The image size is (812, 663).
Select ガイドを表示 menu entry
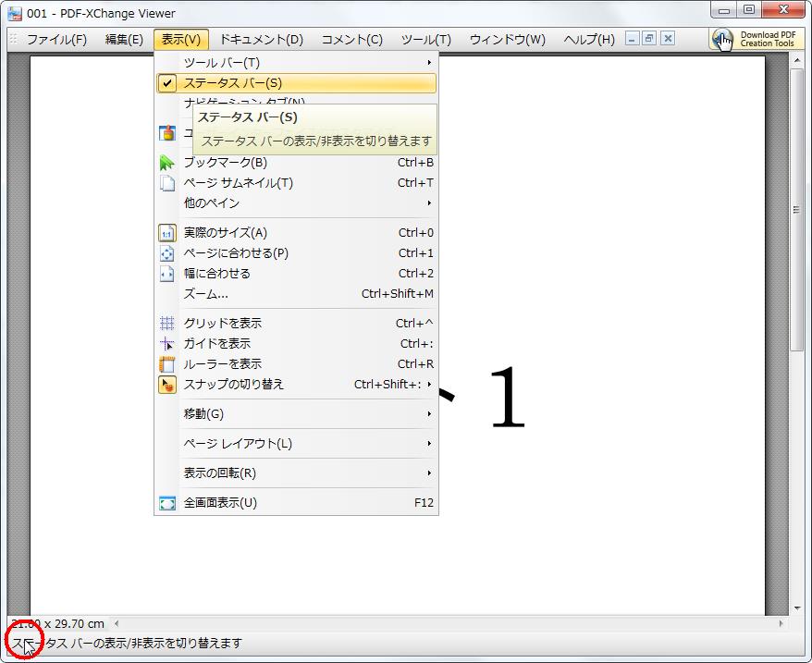click(296, 343)
